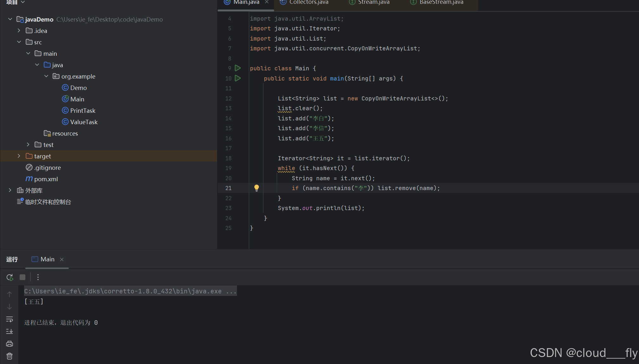Viewport: 639px width, 364px height.
Task: Open pom.xml in the project tree
Action: pyautogui.click(x=46, y=179)
